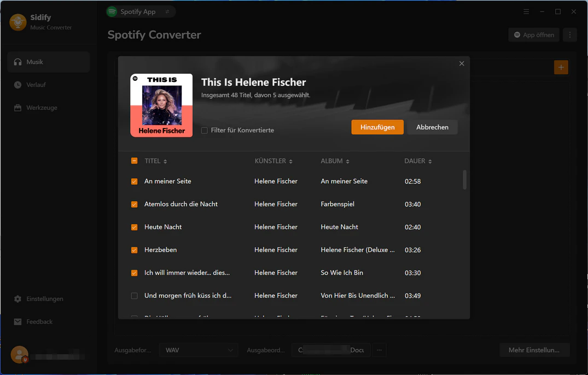
Task: Click the Sidify logo icon
Action: [x=18, y=22]
